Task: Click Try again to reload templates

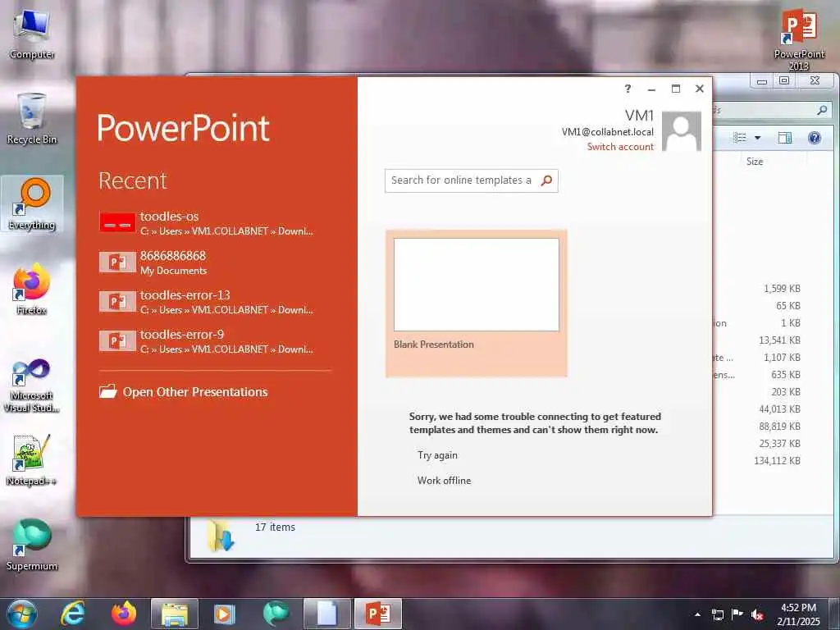Action: click(x=437, y=454)
